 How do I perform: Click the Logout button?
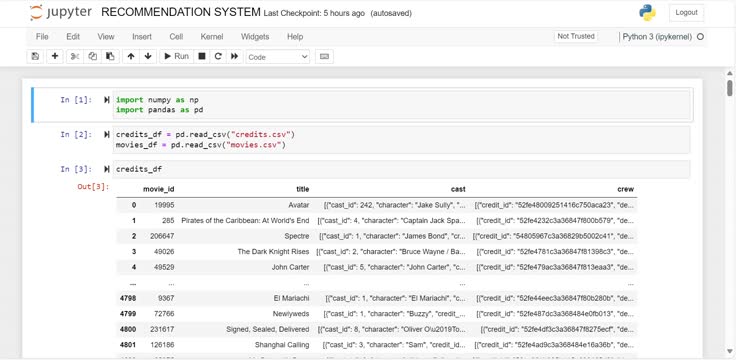[686, 13]
